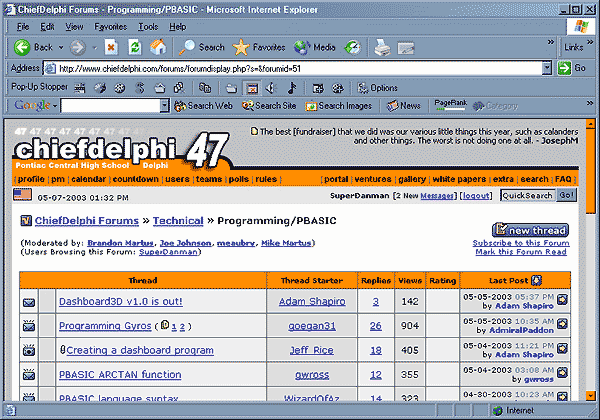Click the page vertical scrollbar thumb

pyautogui.click(x=590, y=171)
